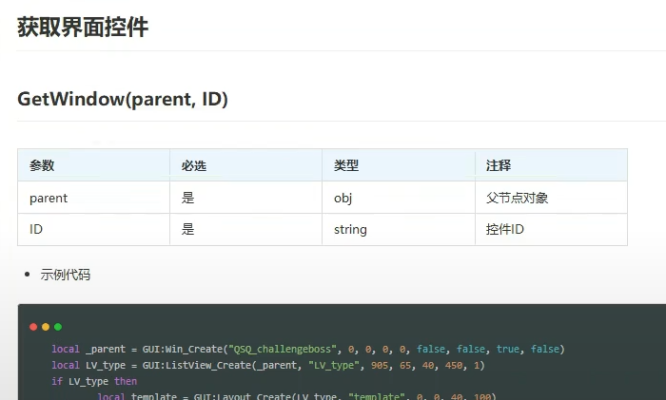Click the "if LV_type then" code line
666x400 pixels.
pyautogui.click(x=94, y=381)
